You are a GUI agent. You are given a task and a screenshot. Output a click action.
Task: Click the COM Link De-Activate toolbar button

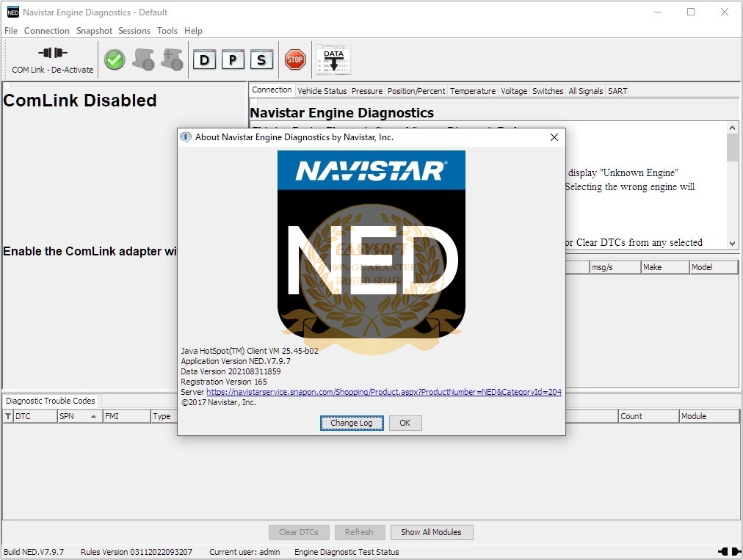53,59
